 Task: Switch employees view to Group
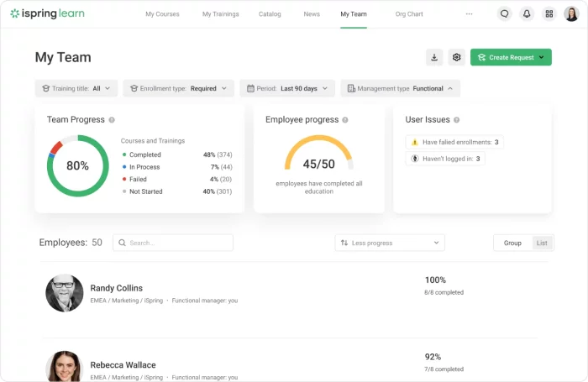pos(512,243)
